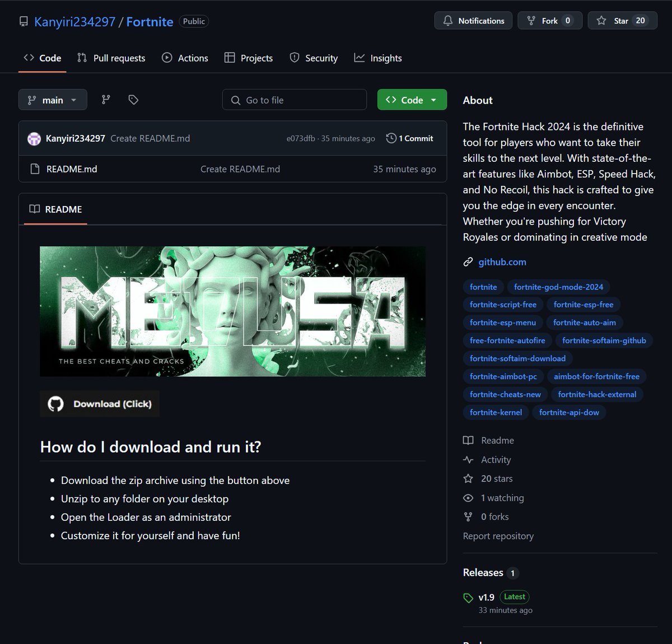672x644 pixels.
Task: Click the pulse icon beside Activity
Action: coord(468,460)
